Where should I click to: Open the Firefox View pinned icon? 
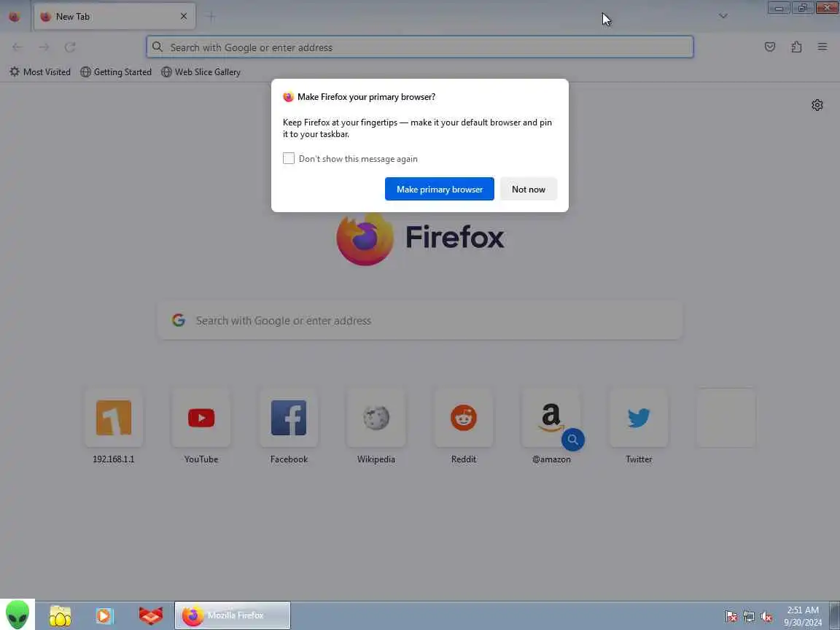[x=15, y=17]
